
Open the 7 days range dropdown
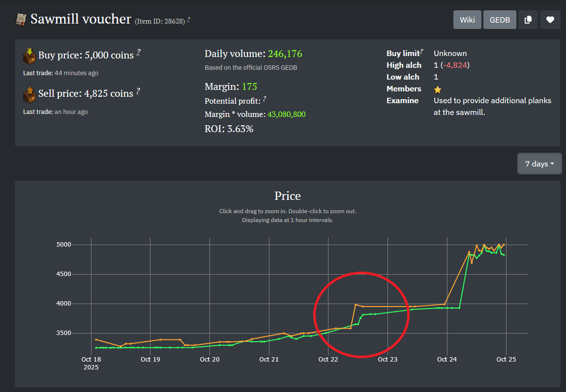pos(539,164)
